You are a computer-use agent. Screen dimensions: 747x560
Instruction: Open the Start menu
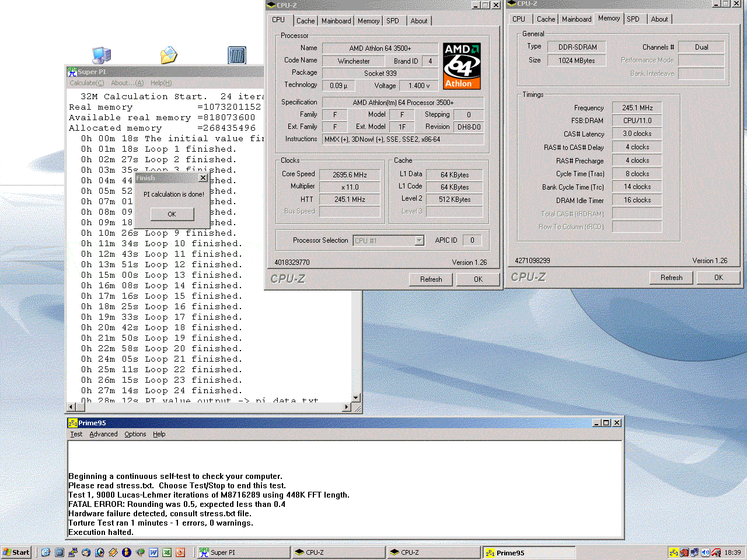click(x=16, y=552)
